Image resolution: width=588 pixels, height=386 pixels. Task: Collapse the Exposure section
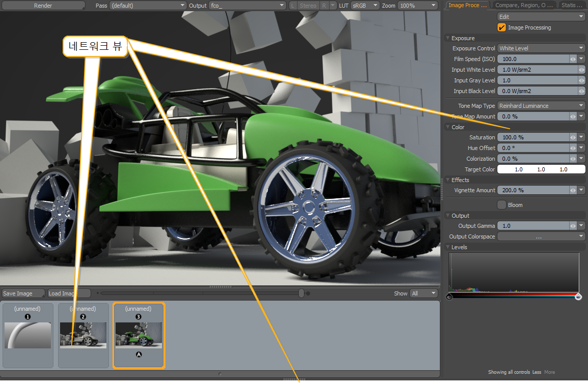448,38
